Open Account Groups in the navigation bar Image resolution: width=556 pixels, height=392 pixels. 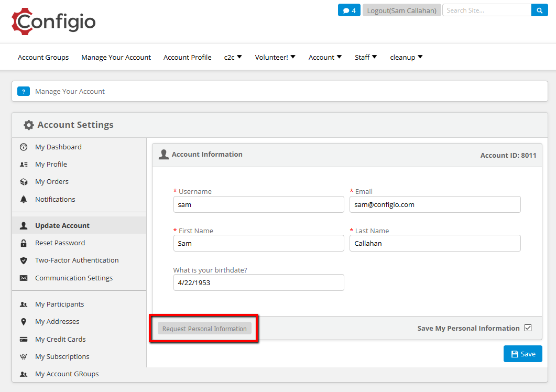coord(43,57)
